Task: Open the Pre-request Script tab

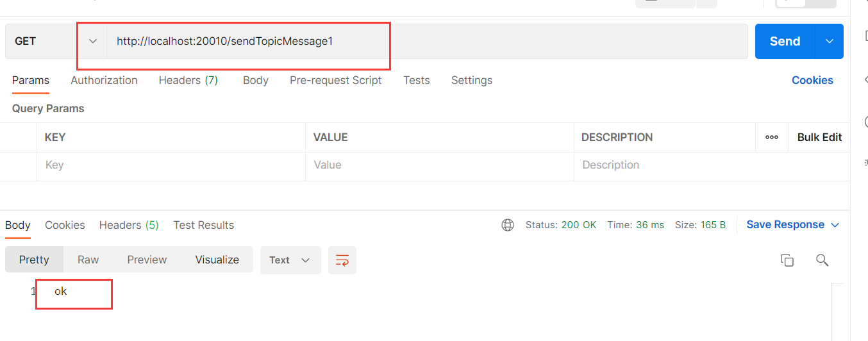Action: pos(335,80)
